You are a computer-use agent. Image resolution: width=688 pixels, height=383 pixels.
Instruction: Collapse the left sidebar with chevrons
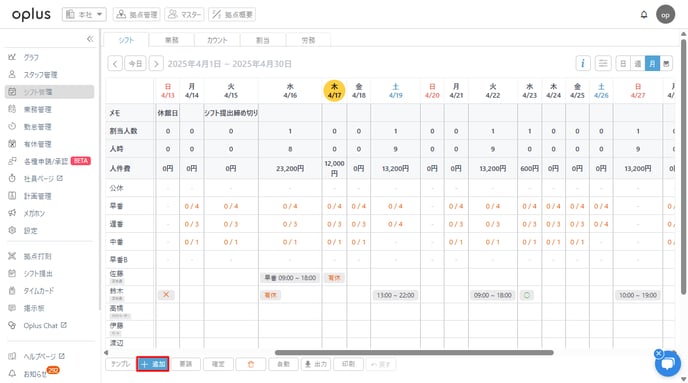(x=90, y=39)
